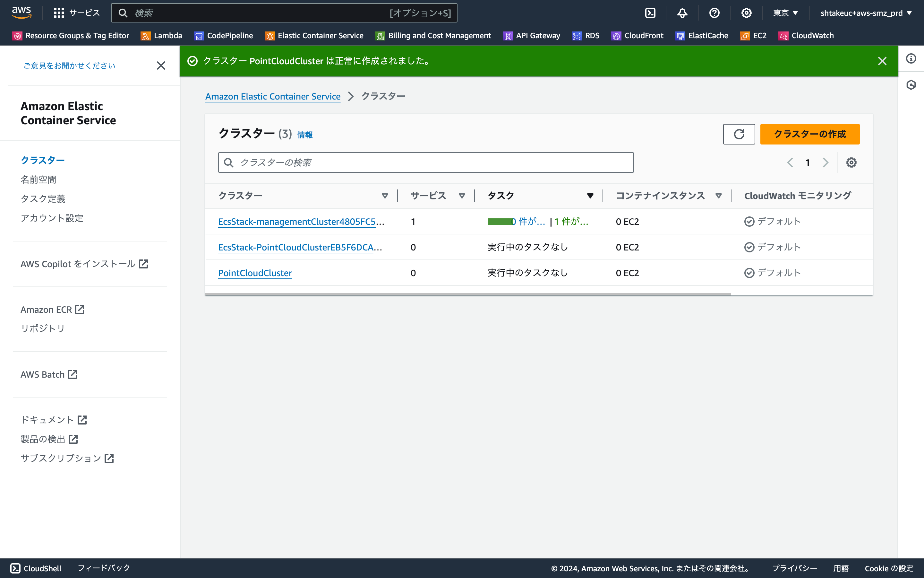
Task: Open the PointCloudCluster cluster link
Action: click(255, 273)
